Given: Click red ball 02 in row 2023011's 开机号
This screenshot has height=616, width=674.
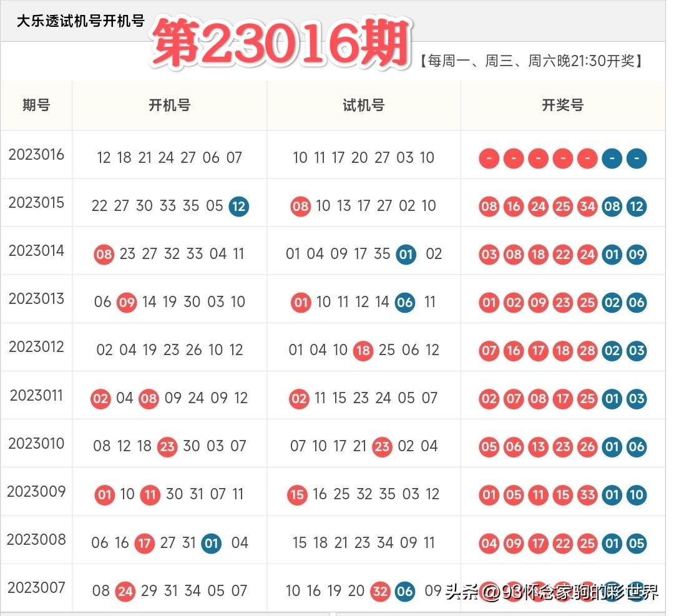Looking at the screenshot, I should click(100, 399).
